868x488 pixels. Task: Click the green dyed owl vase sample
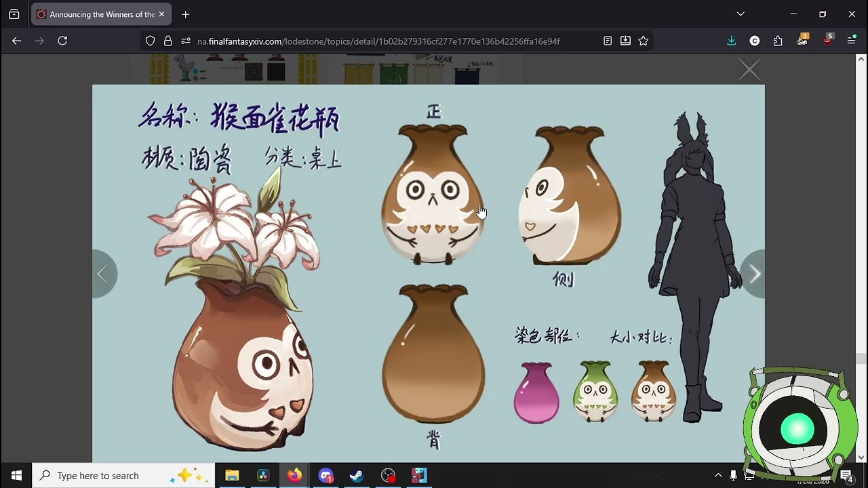[595, 391]
